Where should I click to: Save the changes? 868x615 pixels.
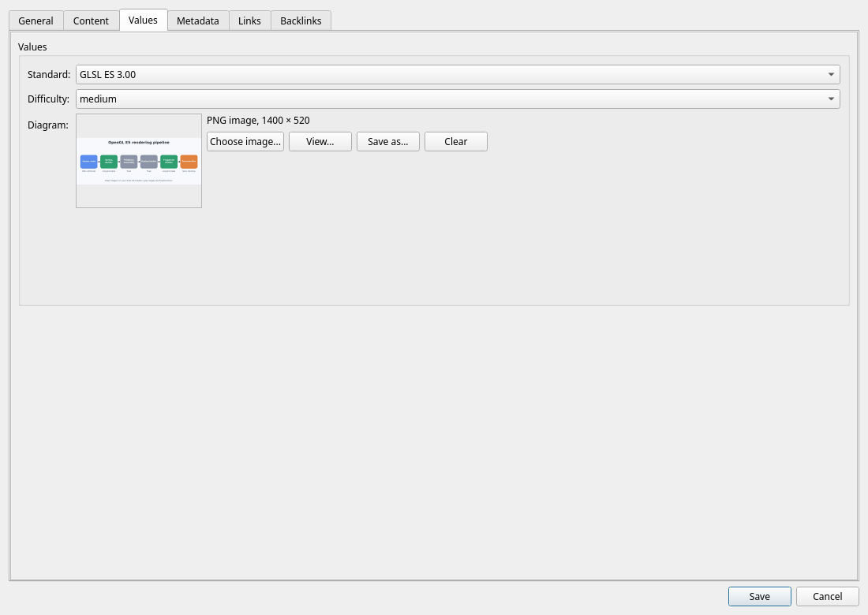point(759,596)
